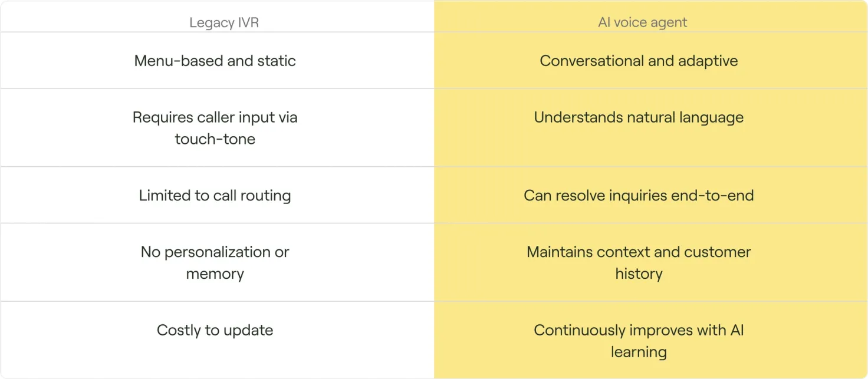Click Maintains context and customer history
The image size is (868, 379).
pyautogui.click(x=639, y=262)
